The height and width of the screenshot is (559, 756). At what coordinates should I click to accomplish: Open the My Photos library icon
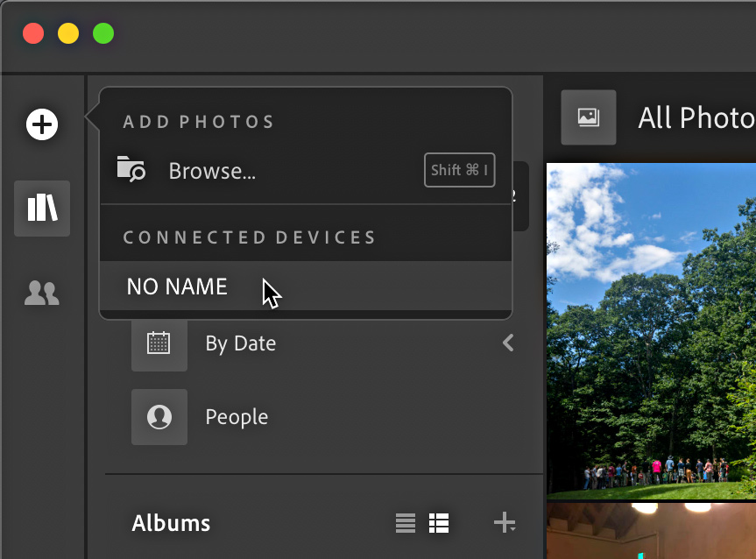click(x=42, y=209)
